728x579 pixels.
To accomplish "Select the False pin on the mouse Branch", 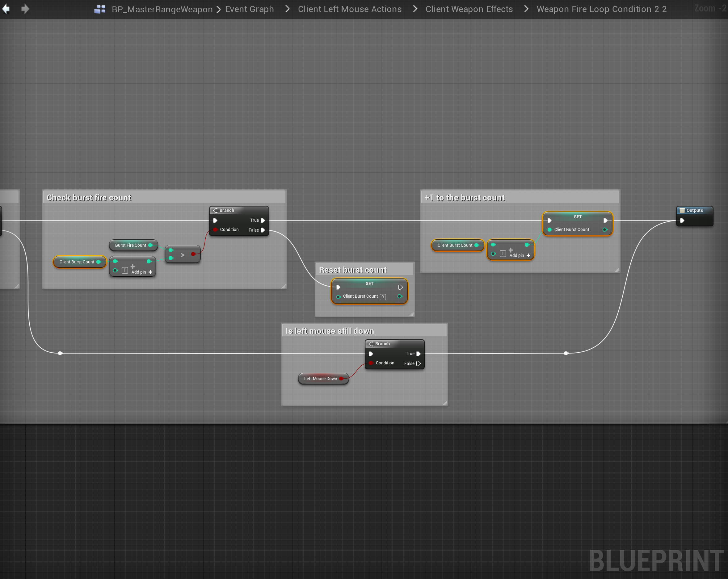I will [419, 363].
